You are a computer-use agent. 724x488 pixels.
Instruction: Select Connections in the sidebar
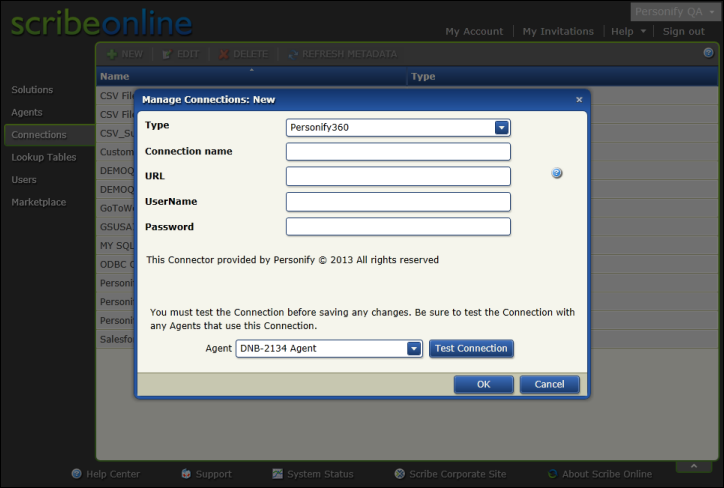(49, 135)
